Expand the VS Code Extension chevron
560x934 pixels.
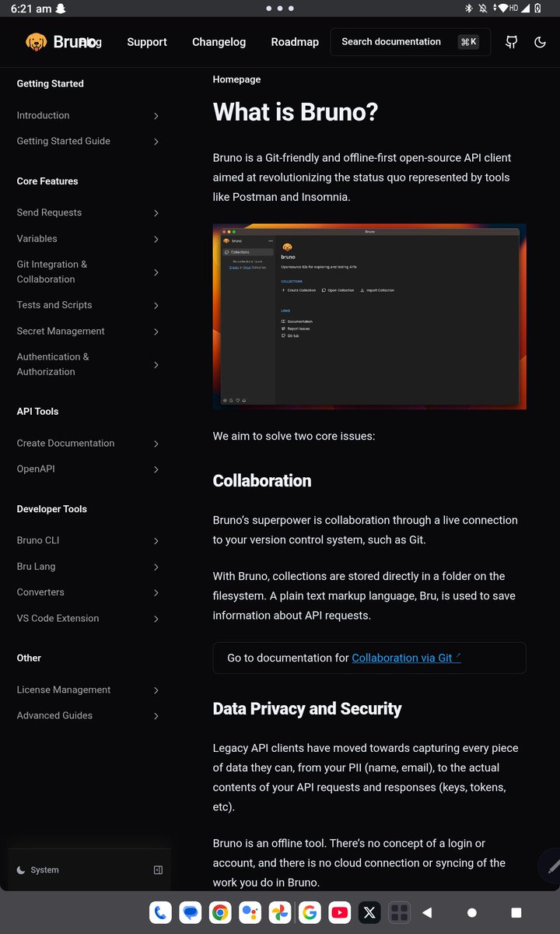coord(156,619)
